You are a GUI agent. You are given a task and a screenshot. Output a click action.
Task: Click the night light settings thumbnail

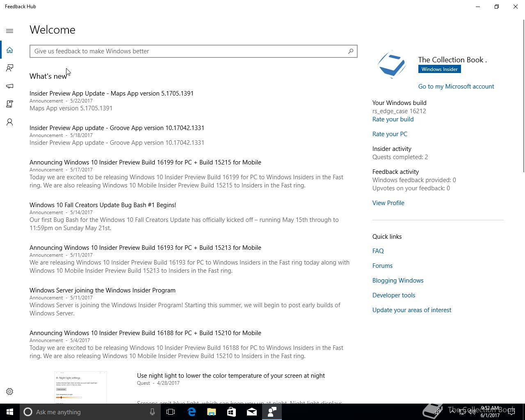click(x=80, y=387)
